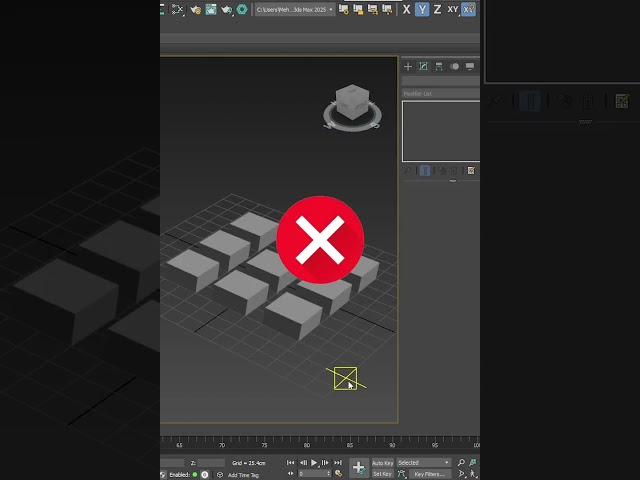
Task: Click default in/out tangents icon
Action: tap(402, 474)
